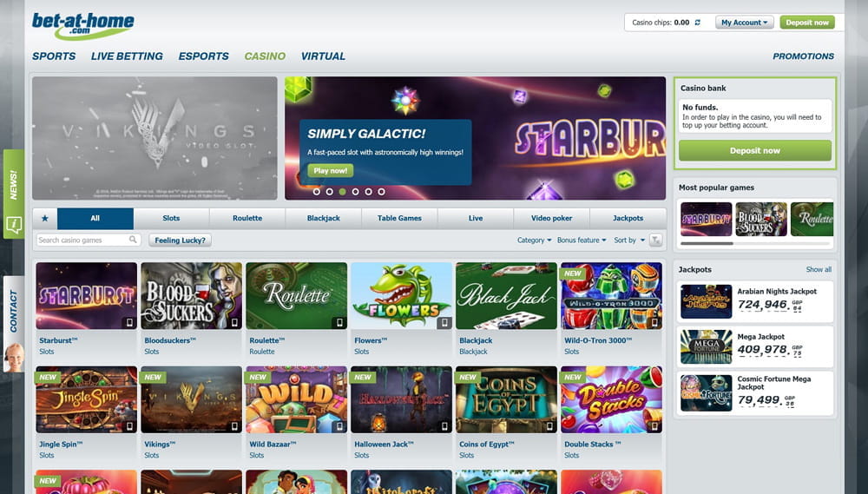
Task: Select the last carousel dot indicator
Action: [x=382, y=191]
